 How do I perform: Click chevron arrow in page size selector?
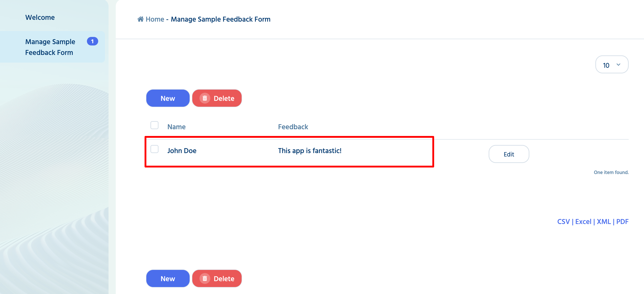coord(619,65)
